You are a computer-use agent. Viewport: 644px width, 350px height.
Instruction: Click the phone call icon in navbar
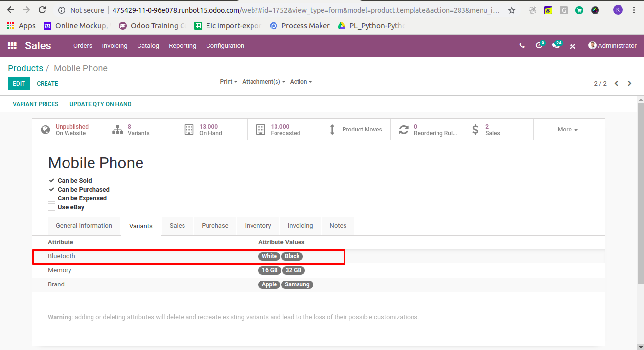click(522, 45)
